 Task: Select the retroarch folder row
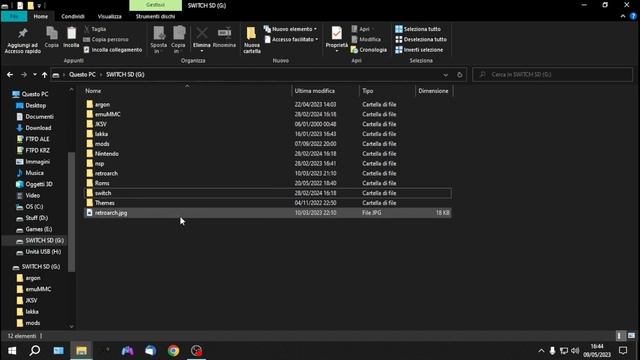268,173
